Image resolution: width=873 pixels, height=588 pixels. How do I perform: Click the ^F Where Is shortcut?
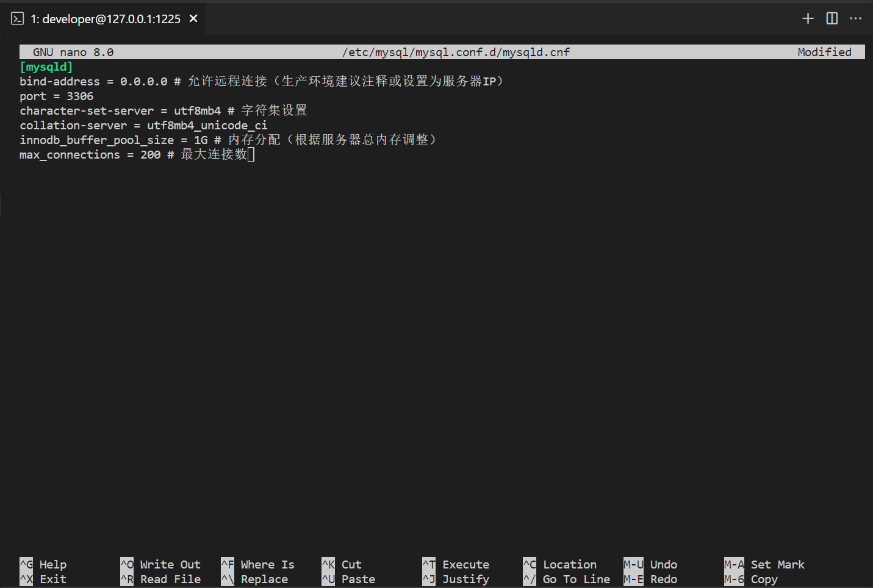tap(257, 565)
